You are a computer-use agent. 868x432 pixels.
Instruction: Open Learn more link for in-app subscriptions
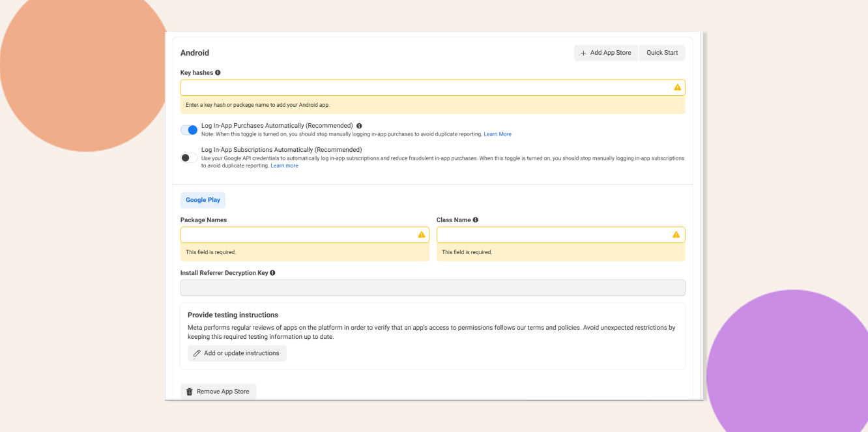[284, 166]
